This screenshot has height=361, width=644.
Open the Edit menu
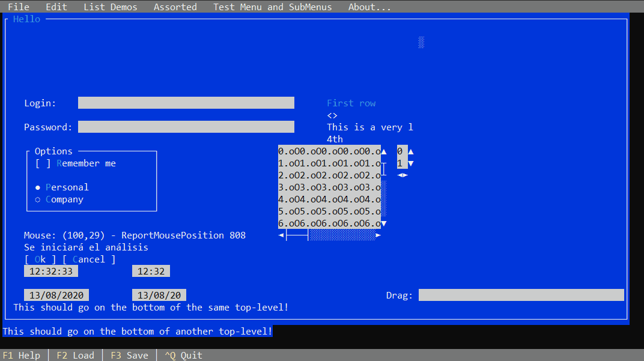tap(56, 7)
